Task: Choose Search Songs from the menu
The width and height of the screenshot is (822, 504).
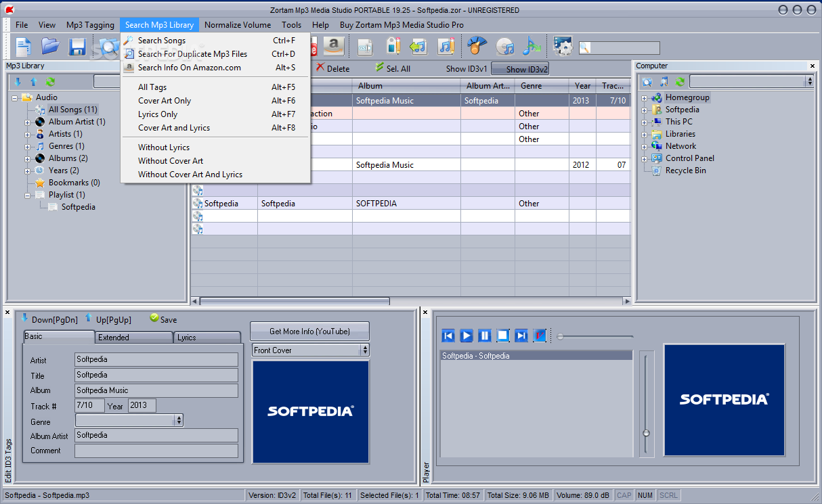Action: tap(215, 41)
